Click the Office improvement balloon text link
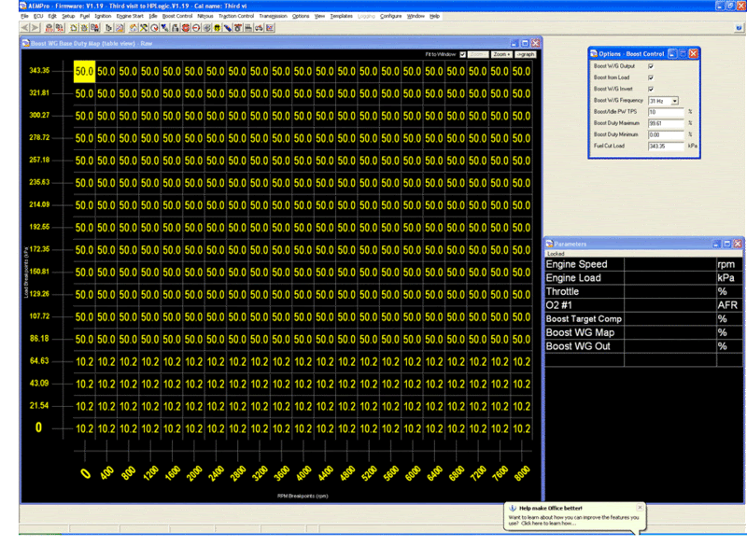This screenshot has width=747, height=560. 573,520
